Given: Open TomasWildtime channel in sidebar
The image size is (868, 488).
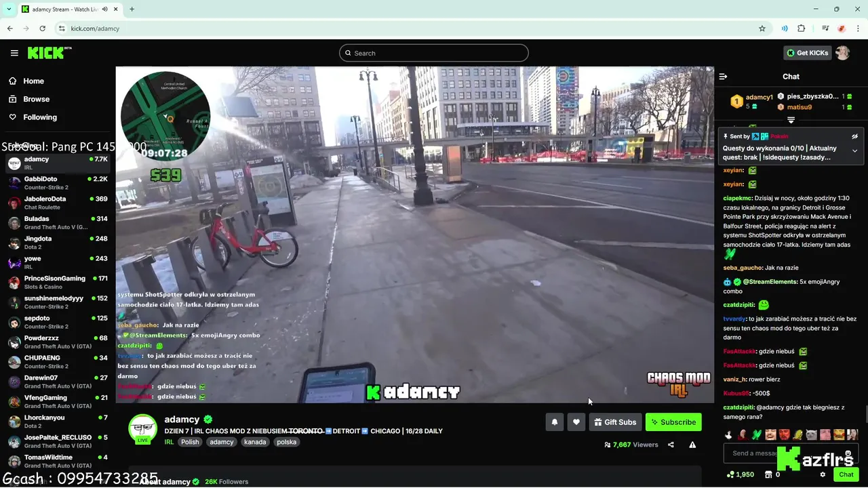Looking at the screenshot, I should [58, 461].
